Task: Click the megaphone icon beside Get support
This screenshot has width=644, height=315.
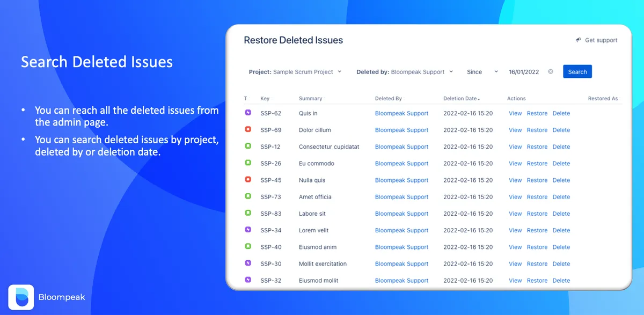Action: point(579,40)
